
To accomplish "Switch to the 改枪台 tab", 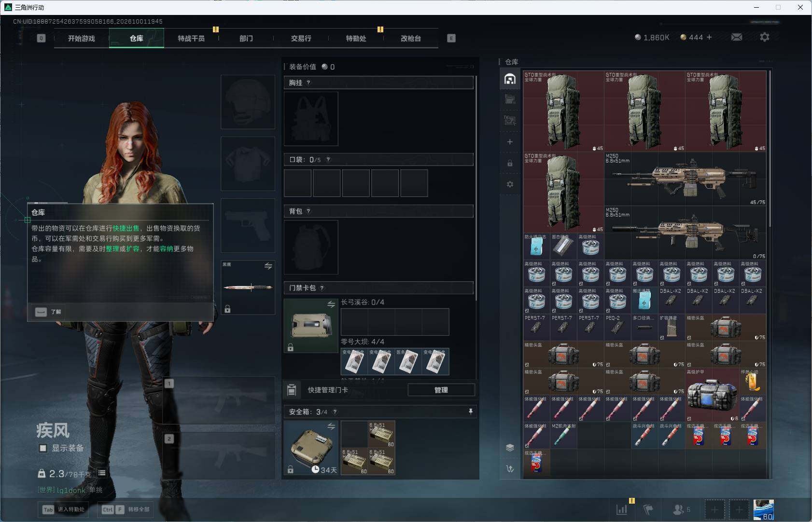I will click(411, 38).
